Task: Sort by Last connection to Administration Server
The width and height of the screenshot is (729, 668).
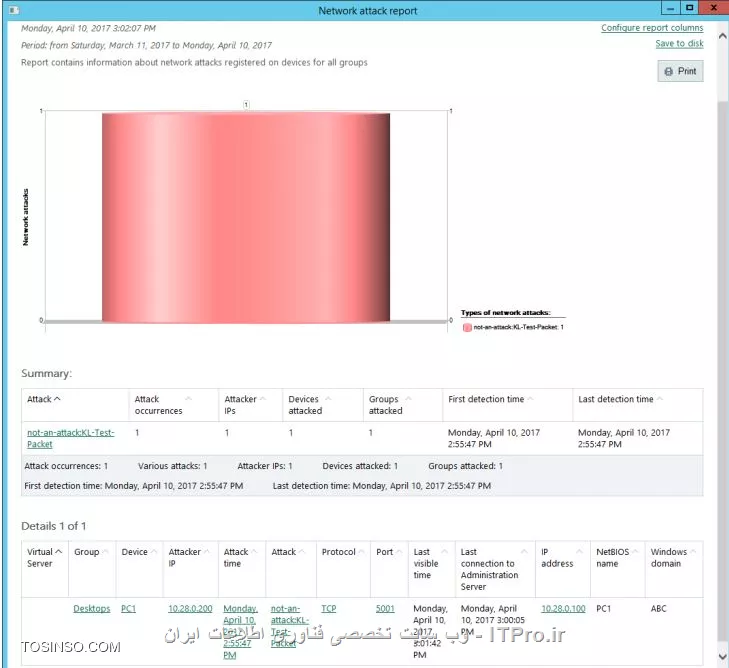Action: pyautogui.click(x=495, y=569)
